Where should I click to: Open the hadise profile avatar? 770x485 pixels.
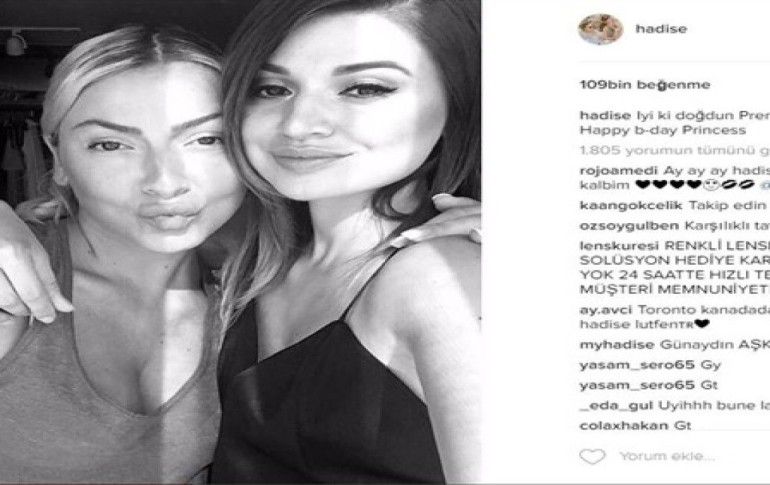(x=601, y=29)
